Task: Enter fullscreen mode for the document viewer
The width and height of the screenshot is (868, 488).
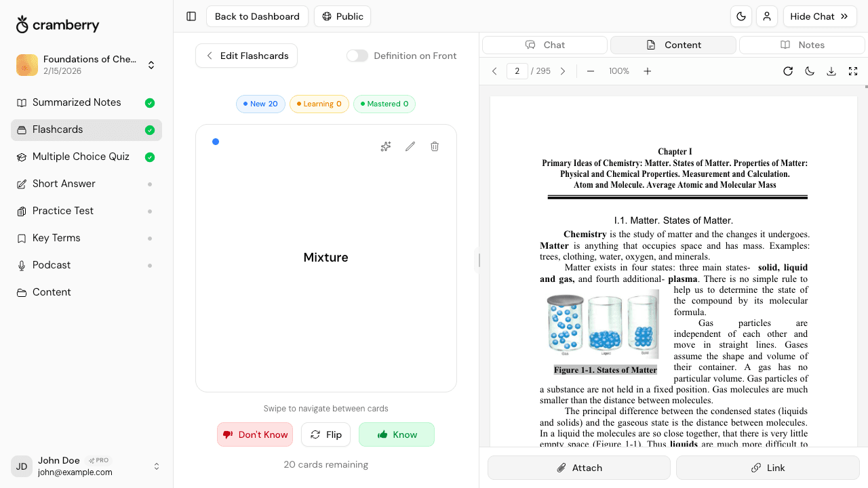Action: 853,71
